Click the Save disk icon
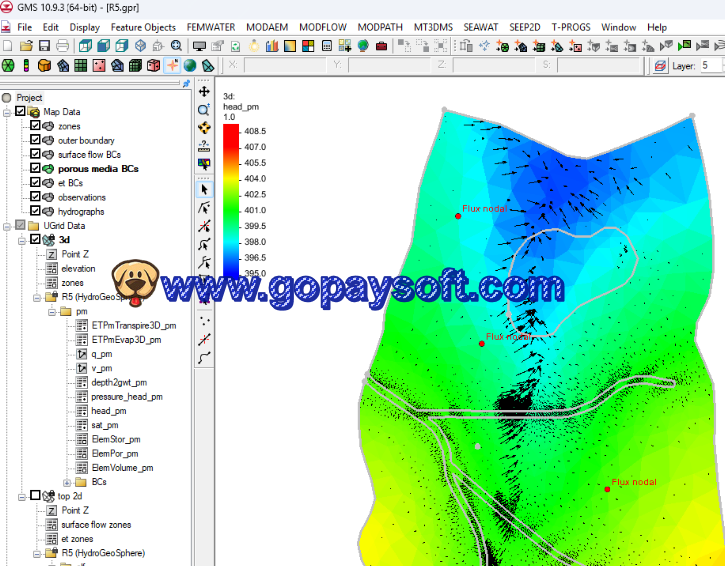Viewport: 725px width, 566px height. coord(44,46)
